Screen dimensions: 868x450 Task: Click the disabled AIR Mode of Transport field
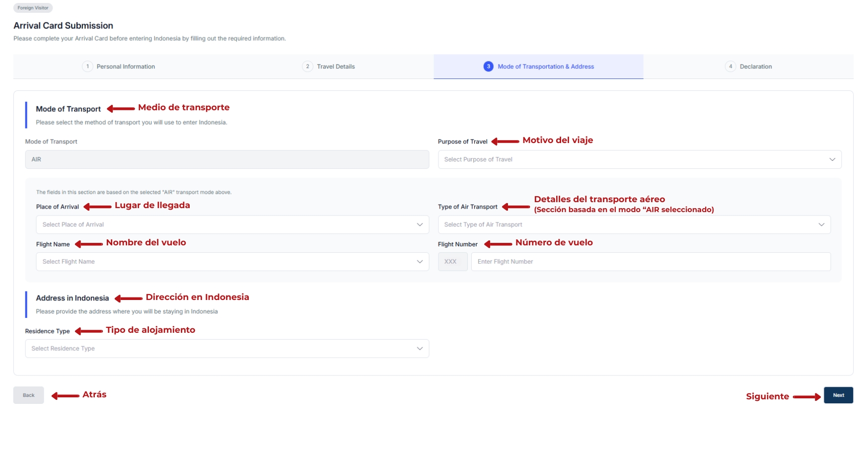point(226,159)
